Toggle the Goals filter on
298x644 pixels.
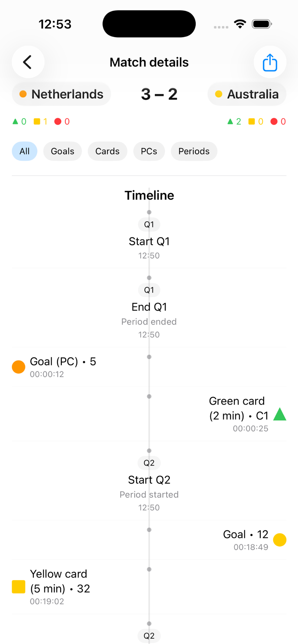(62, 151)
